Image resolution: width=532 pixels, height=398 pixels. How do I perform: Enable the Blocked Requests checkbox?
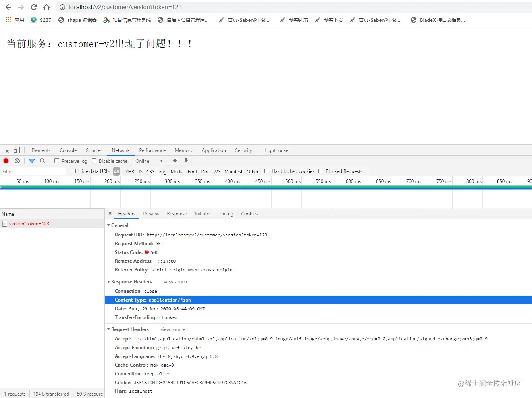(x=321, y=171)
